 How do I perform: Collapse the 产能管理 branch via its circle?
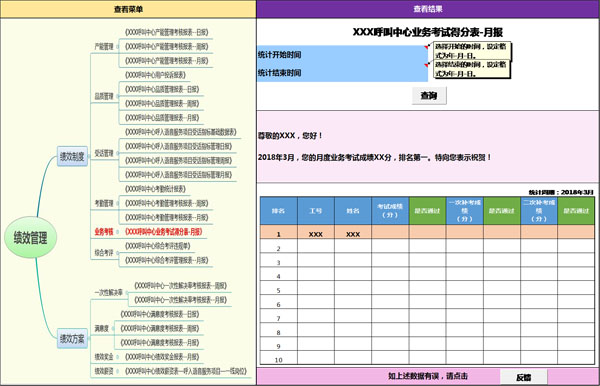click(x=117, y=47)
